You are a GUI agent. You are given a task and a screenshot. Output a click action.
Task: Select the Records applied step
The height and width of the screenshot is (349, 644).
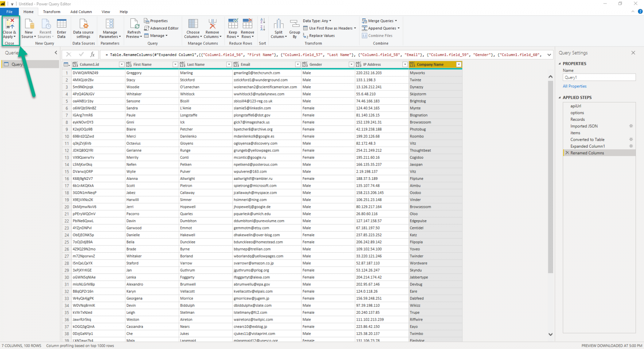click(599, 119)
